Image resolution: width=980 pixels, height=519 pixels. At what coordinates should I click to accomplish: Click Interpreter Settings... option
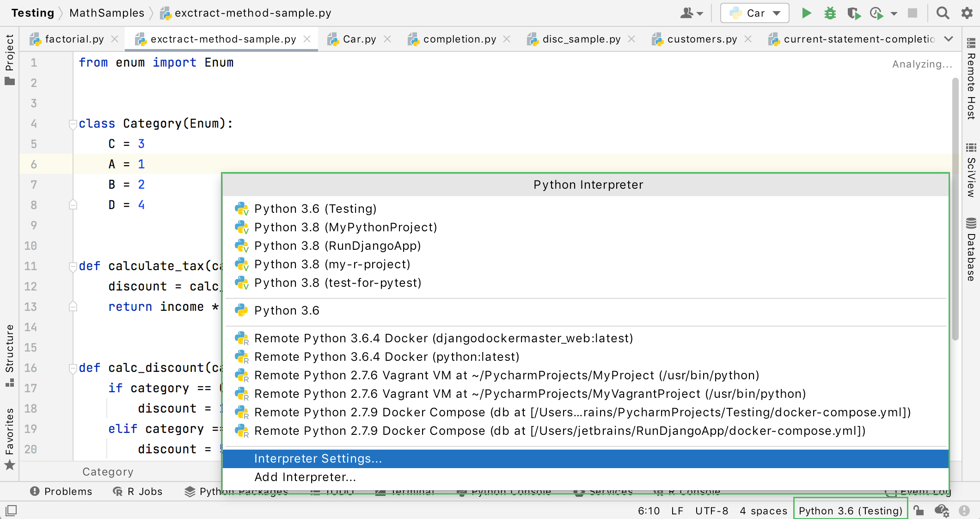tap(317, 458)
